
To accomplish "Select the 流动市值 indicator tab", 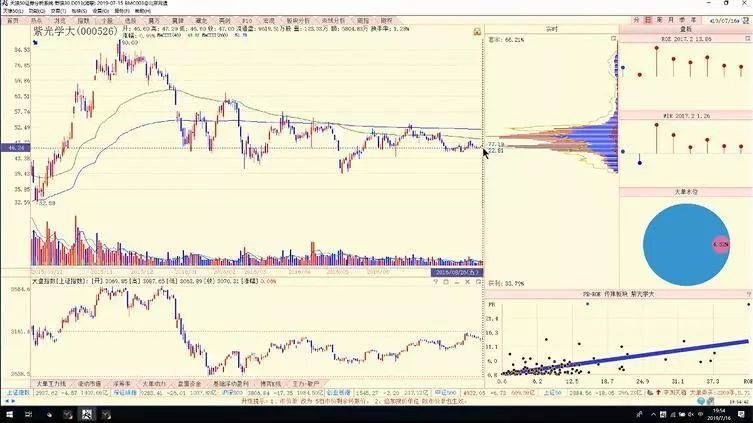I will pos(89,384).
